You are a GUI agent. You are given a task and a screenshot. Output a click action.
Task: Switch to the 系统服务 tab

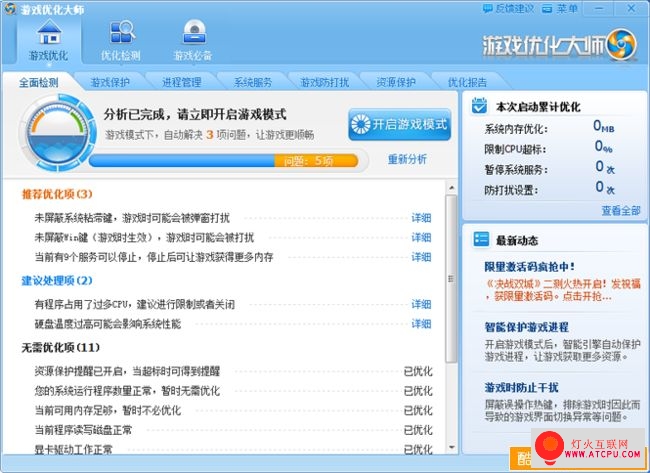point(253,82)
